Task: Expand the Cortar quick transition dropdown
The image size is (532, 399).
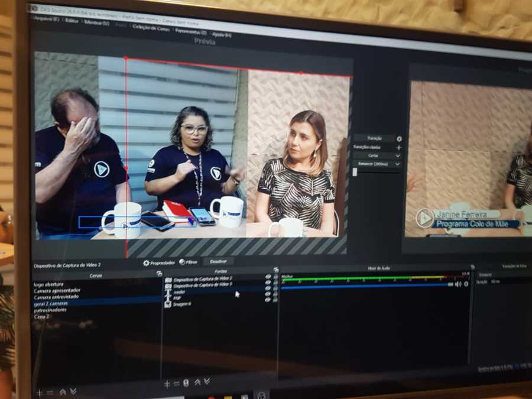Action: click(x=397, y=155)
